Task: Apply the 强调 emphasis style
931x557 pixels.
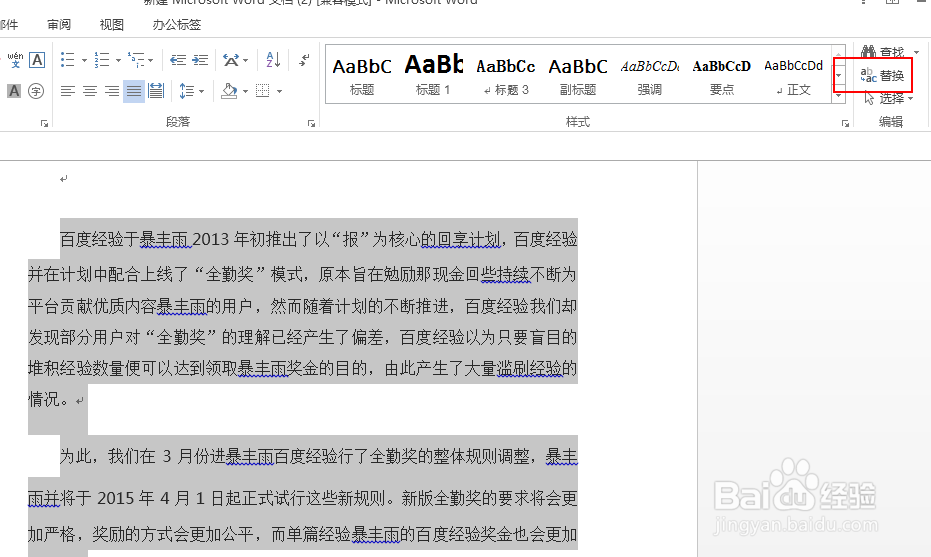Action: click(650, 75)
